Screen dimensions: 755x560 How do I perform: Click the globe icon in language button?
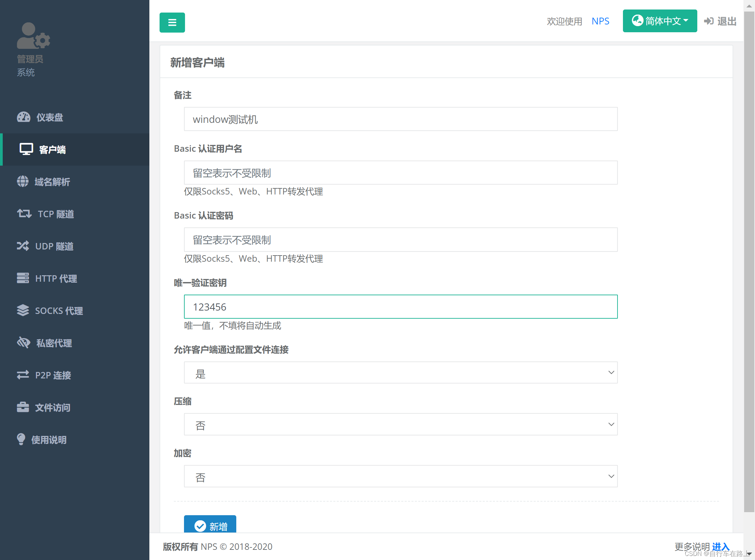pos(637,20)
